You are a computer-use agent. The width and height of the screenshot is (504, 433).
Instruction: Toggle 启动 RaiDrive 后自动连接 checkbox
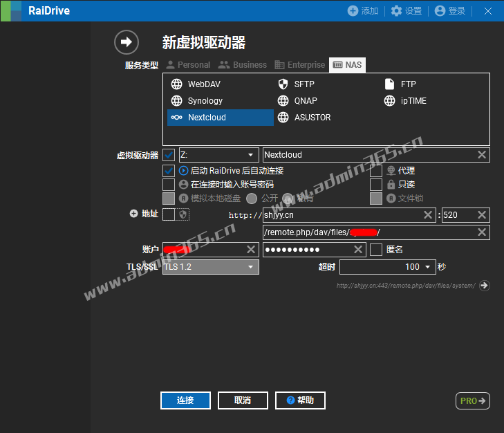click(x=169, y=170)
